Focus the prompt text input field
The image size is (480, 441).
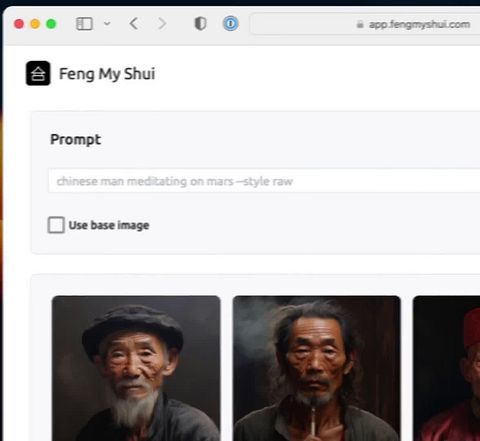[x=264, y=181]
